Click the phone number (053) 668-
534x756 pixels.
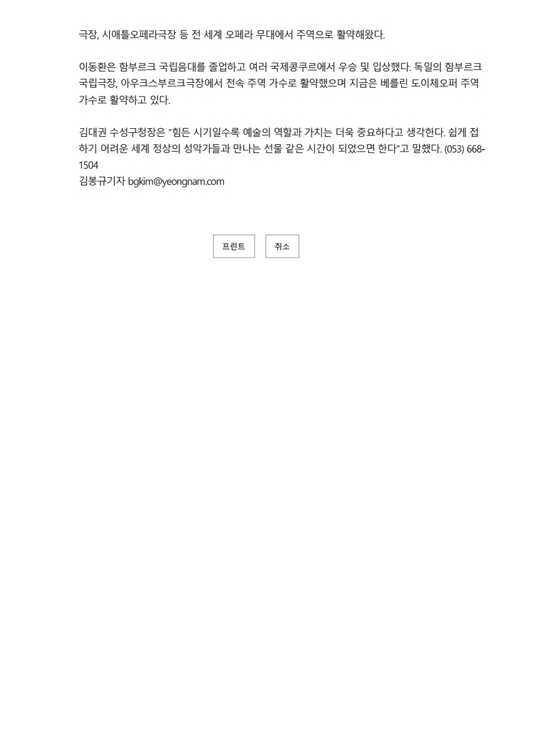[464, 149]
